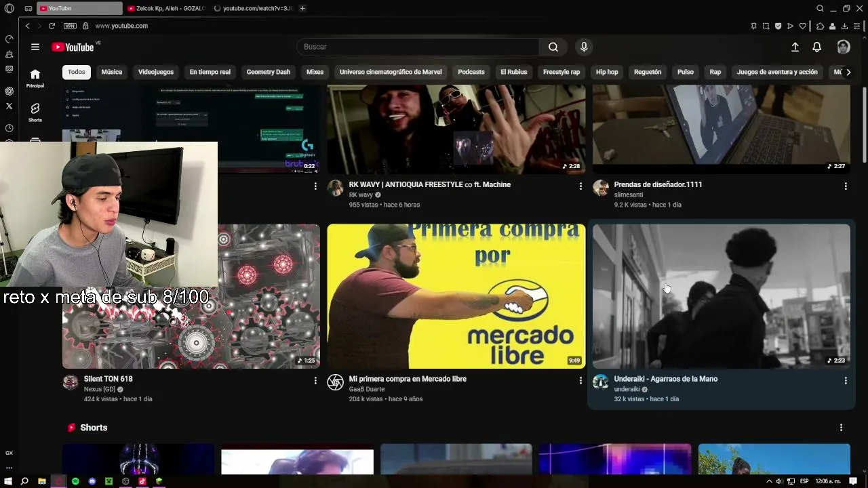Toggle the VPN badge in address bar

click(70, 26)
